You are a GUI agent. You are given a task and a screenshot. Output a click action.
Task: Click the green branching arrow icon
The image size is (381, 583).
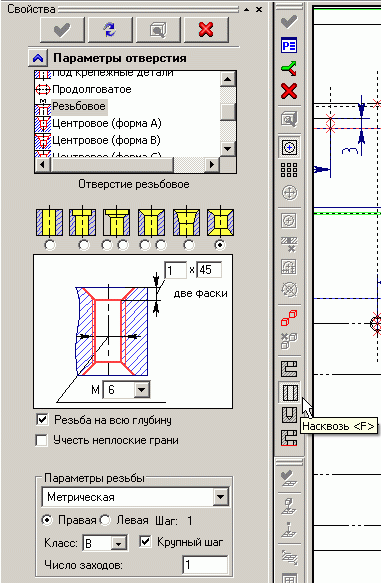point(289,68)
